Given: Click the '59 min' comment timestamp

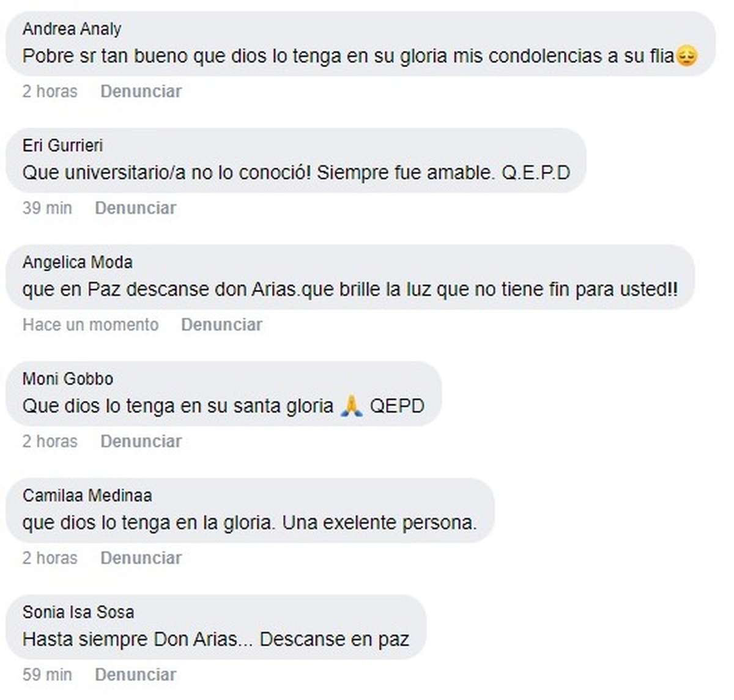Looking at the screenshot, I should pyautogui.click(x=47, y=675).
